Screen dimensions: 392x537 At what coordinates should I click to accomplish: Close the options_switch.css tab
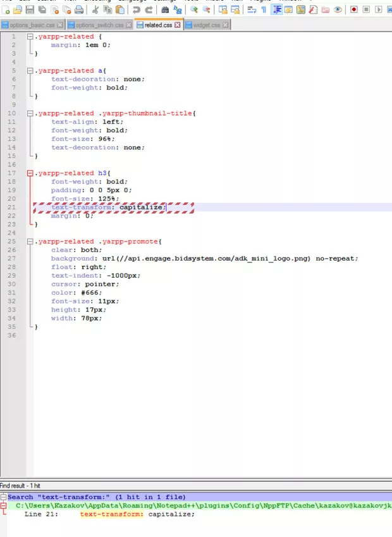pyautogui.click(x=129, y=25)
